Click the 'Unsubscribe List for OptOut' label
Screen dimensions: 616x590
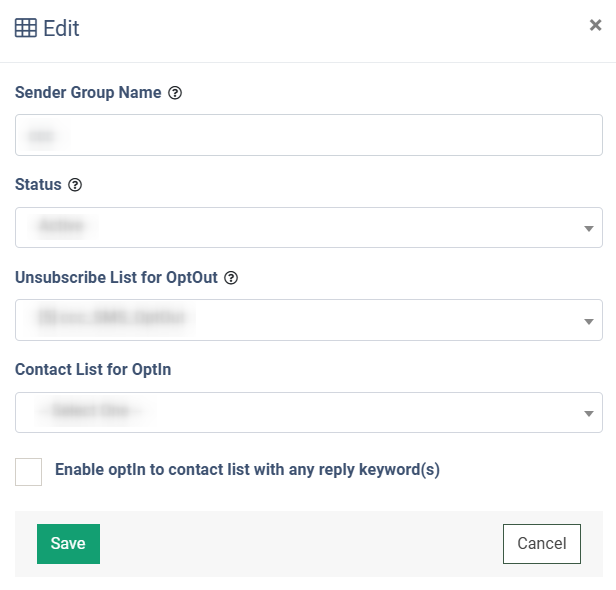coord(116,277)
